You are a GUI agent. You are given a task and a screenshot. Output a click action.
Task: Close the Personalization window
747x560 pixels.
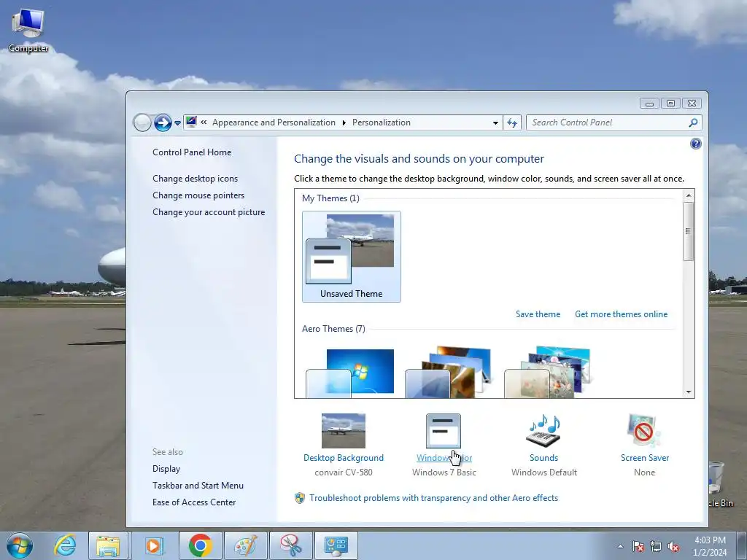tap(692, 104)
